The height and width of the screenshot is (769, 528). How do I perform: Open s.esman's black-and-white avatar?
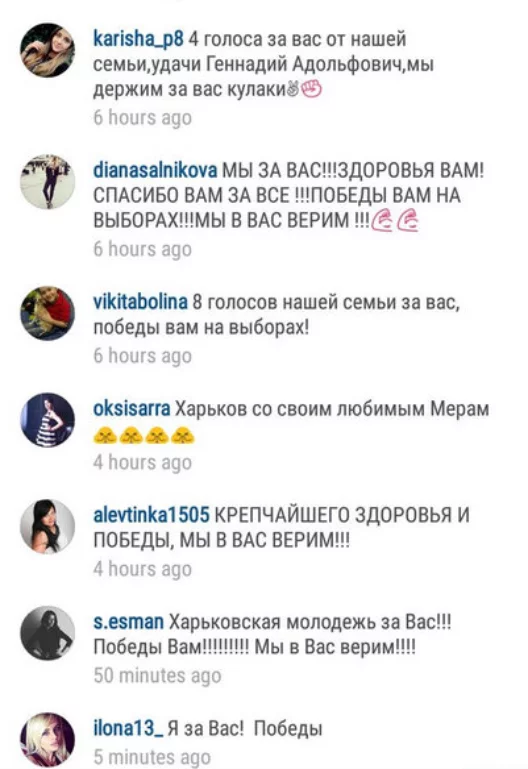pos(48,633)
